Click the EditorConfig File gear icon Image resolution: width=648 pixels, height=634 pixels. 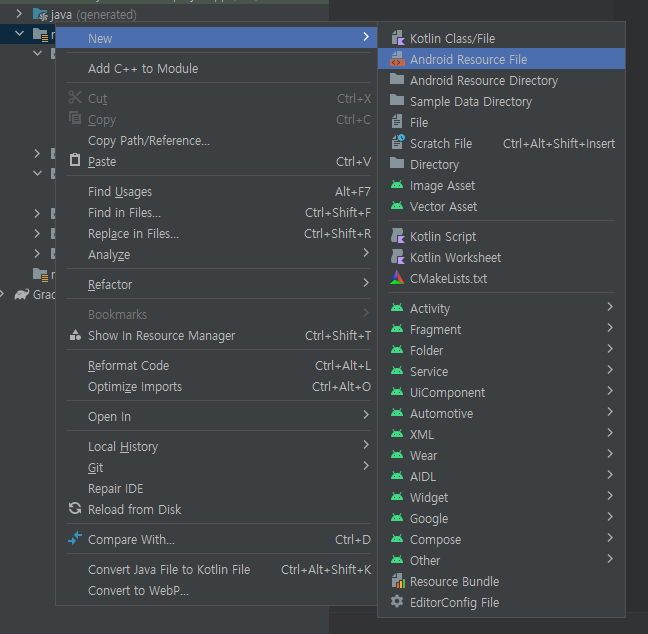click(x=397, y=602)
